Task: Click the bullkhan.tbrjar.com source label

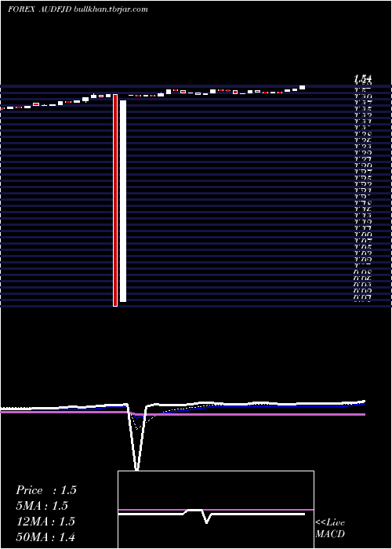Action: pos(111,9)
